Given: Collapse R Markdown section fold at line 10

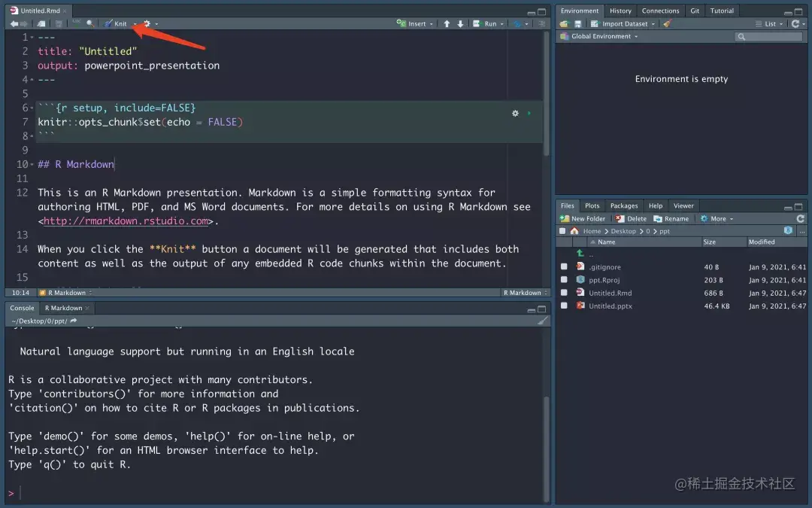Looking at the screenshot, I should pyautogui.click(x=32, y=164).
